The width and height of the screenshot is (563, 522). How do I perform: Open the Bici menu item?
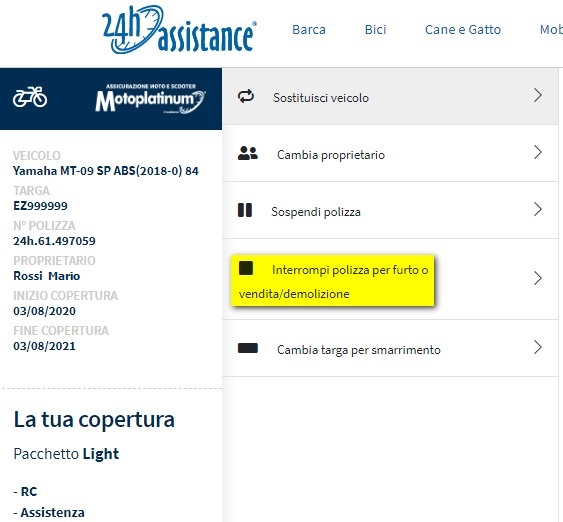[x=376, y=29]
